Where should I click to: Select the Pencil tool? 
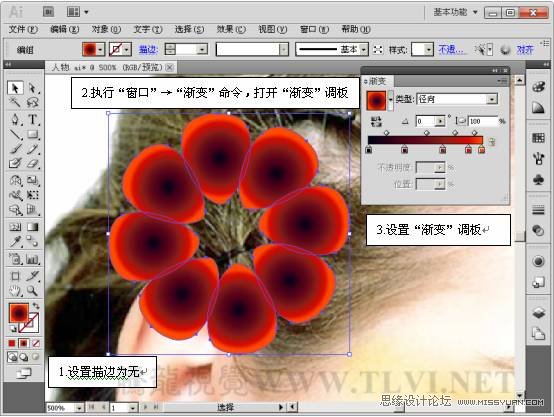coord(32,149)
